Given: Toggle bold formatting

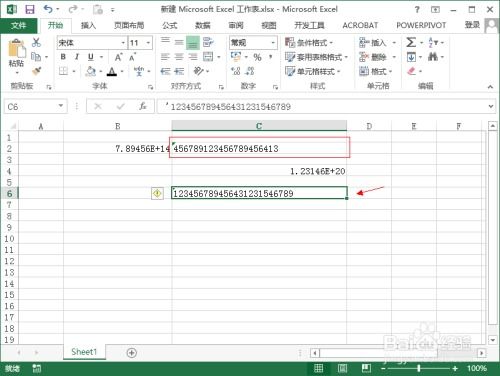Looking at the screenshot, I should (63, 57).
